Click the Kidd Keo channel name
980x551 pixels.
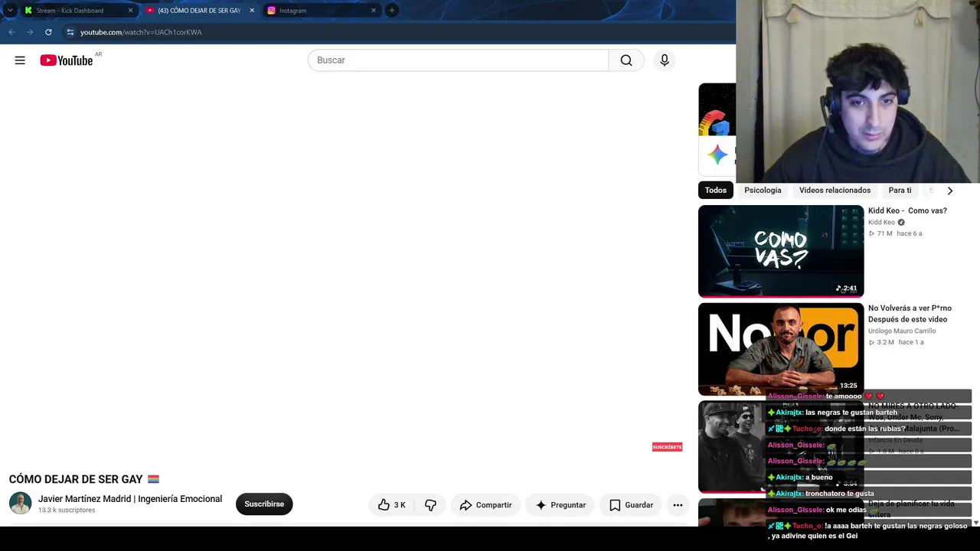coord(881,223)
